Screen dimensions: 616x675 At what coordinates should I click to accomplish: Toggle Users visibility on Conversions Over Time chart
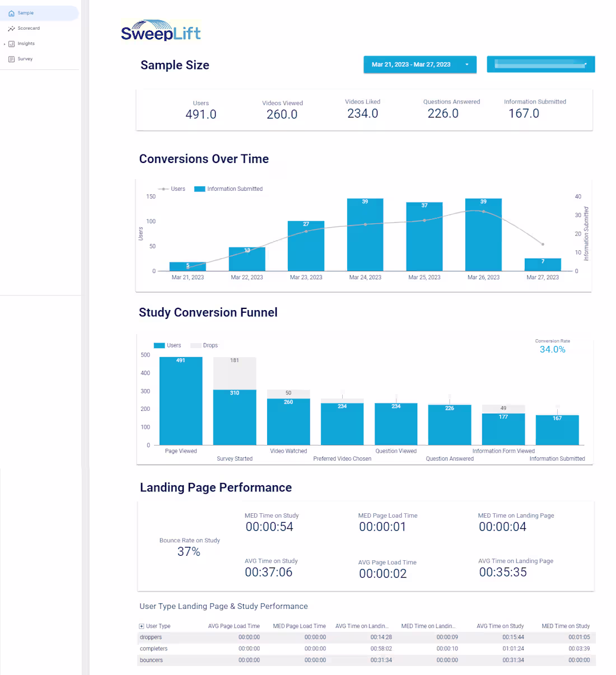click(x=172, y=189)
